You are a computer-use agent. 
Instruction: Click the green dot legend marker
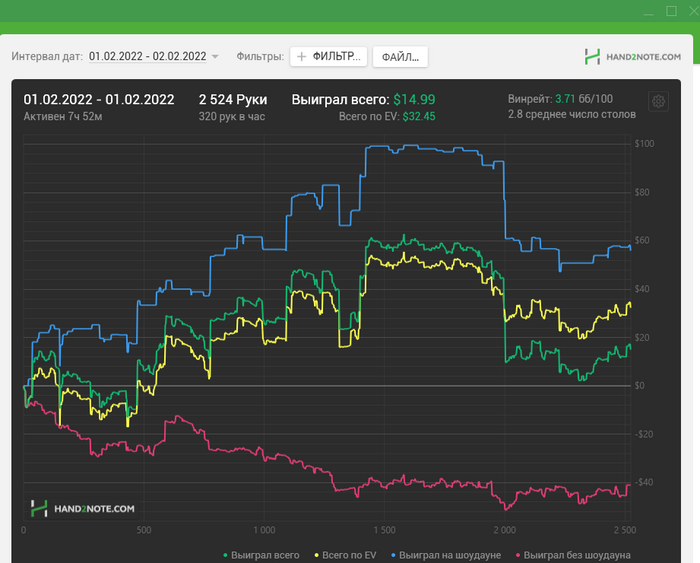[225, 555]
